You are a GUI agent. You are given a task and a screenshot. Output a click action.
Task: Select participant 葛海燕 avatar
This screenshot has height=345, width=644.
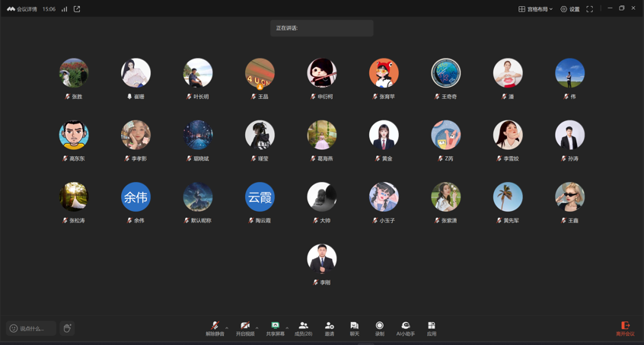[322, 135]
